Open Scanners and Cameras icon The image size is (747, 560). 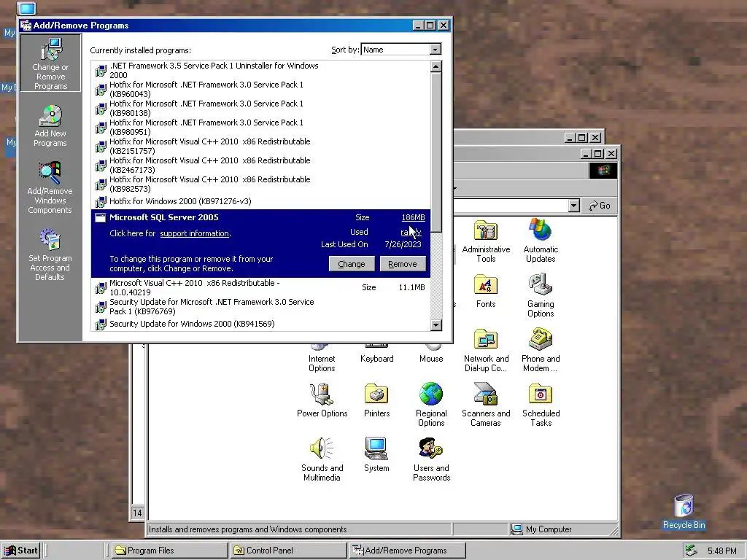coord(486,405)
